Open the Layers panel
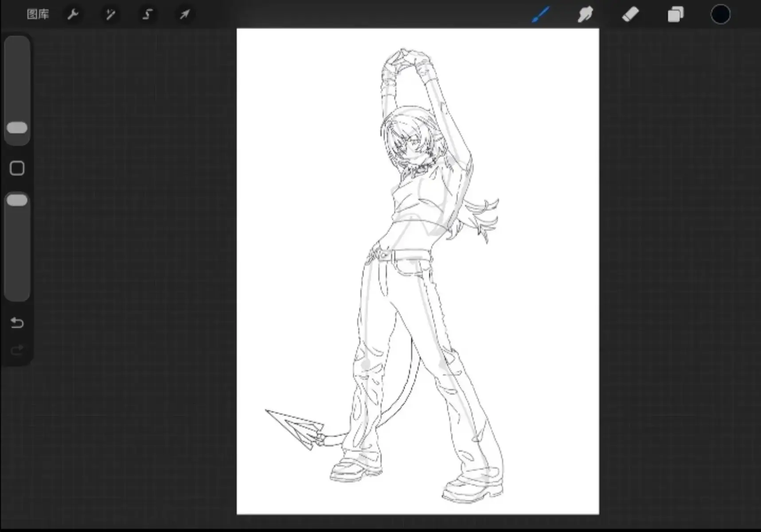 tap(675, 14)
